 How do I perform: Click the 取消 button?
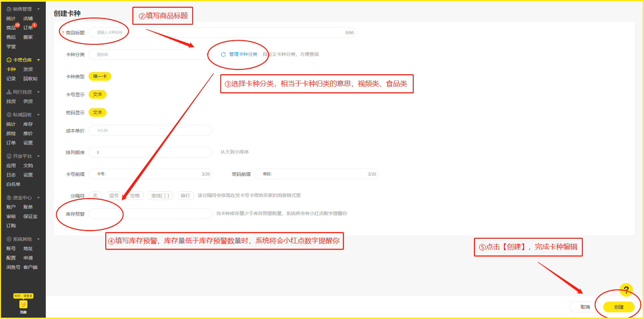[x=585, y=307]
